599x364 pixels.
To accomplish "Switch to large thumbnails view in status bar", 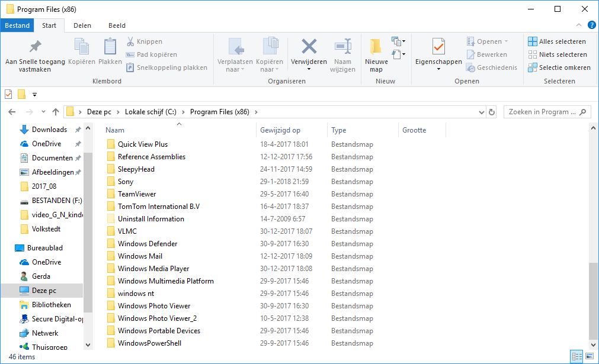I will tap(590, 356).
